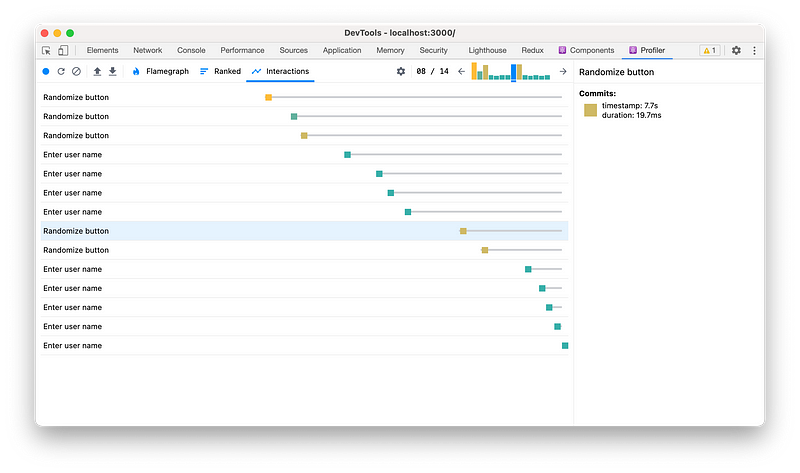Image resolution: width=800 pixels, height=473 pixels.
Task: Click the first Randomize button timeline marker
Action: [x=268, y=97]
